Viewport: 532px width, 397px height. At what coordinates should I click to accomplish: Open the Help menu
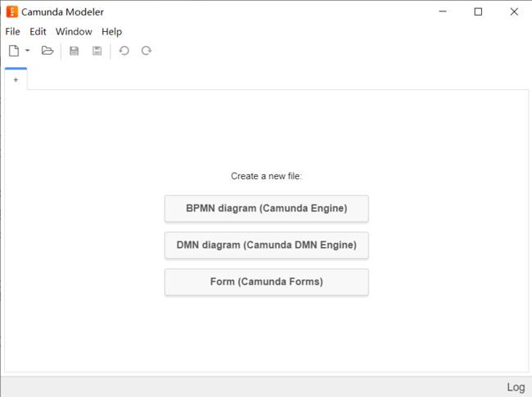click(x=111, y=32)
